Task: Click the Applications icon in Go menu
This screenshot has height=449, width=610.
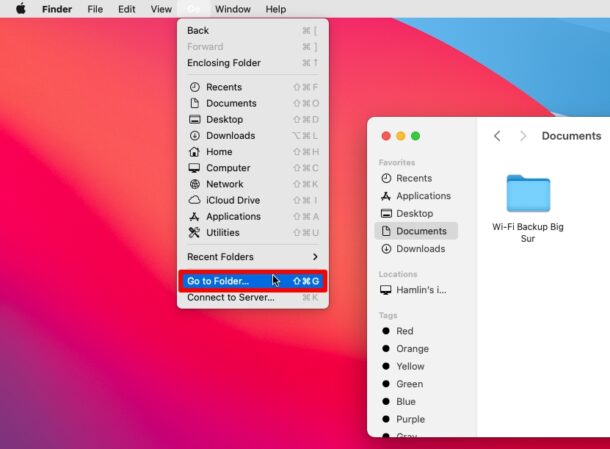Action: [194, 216]
